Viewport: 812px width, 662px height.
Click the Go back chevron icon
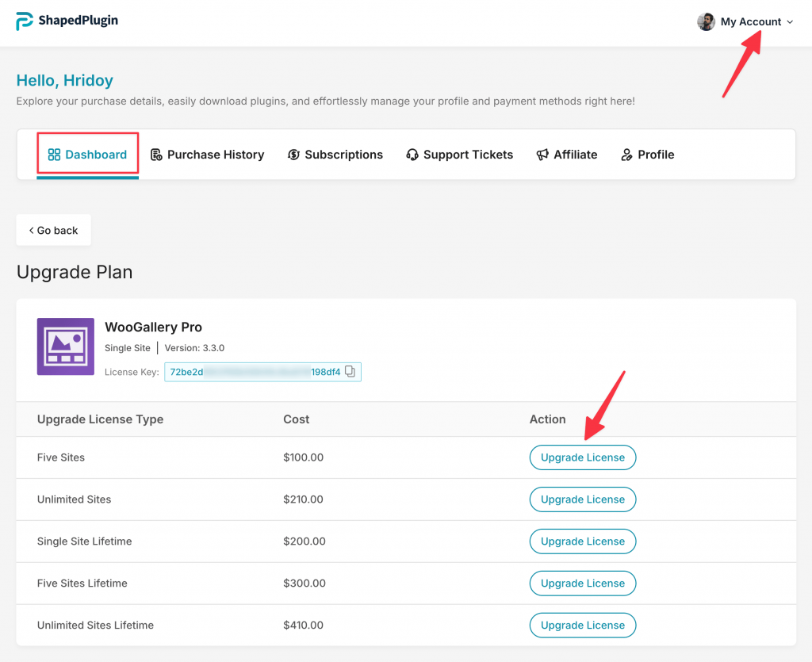click(x=31, y=231)
